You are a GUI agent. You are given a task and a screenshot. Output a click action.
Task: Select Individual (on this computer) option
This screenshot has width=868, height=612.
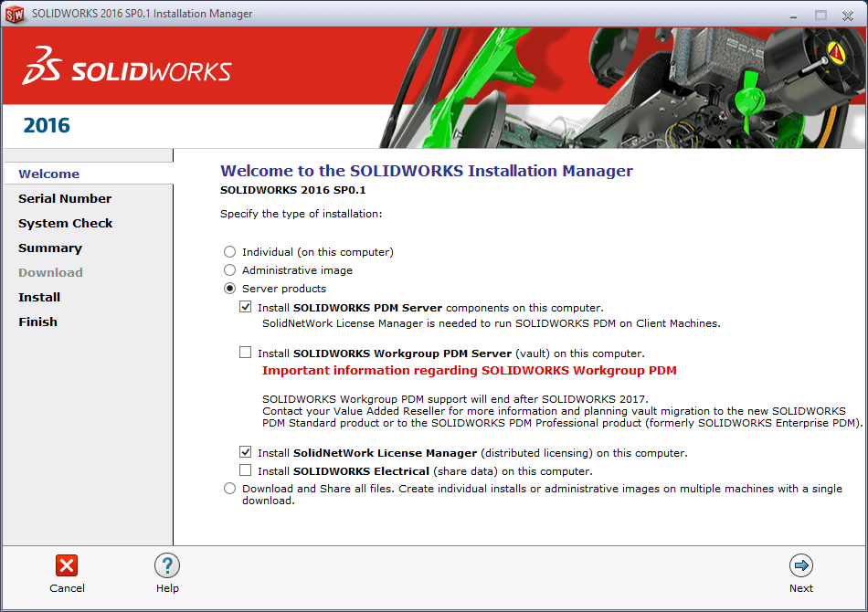230,252
